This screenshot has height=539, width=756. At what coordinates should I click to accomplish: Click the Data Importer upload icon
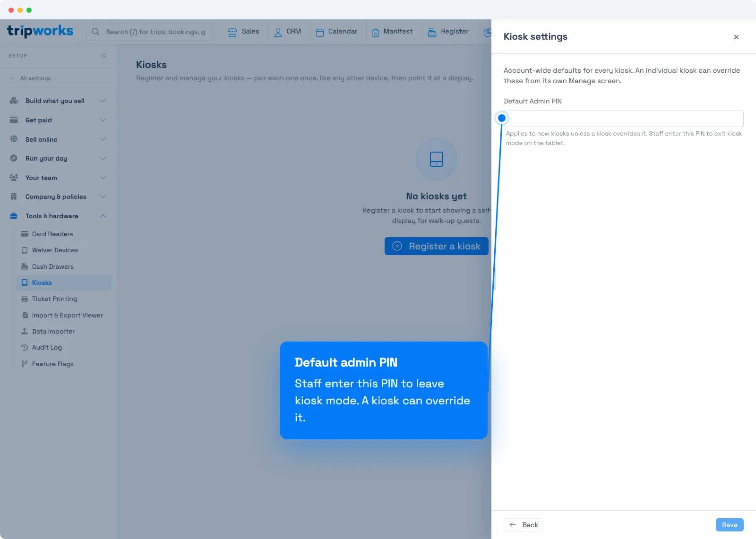click(25, 331)
